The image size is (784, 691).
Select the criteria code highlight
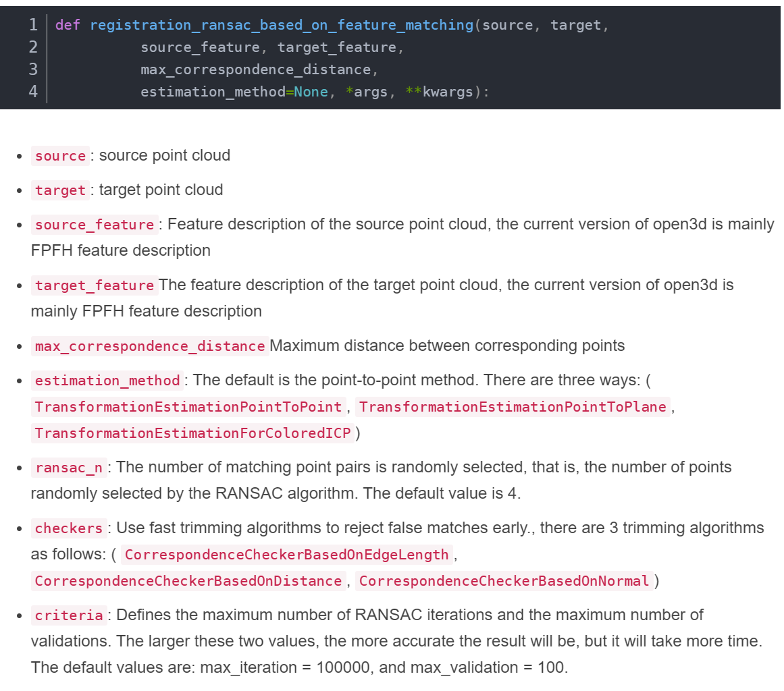(x=66, y=615)
